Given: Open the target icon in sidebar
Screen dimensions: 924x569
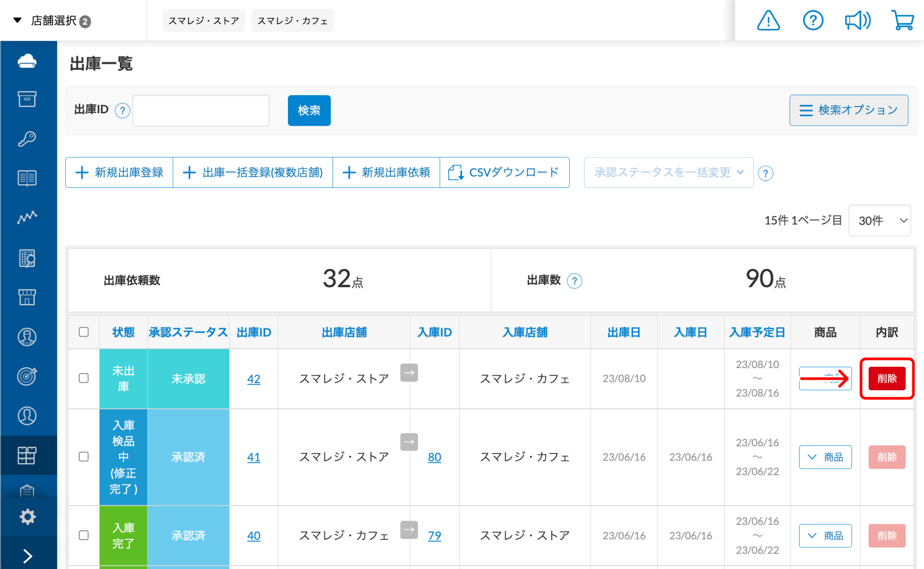Looking at the screenshot, I should tap(27, 376).
